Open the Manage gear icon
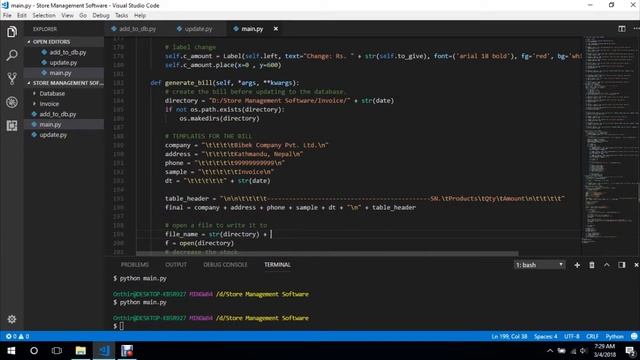Image resolution: width=640 pixels, height=360 pixels. pos(12,319)
